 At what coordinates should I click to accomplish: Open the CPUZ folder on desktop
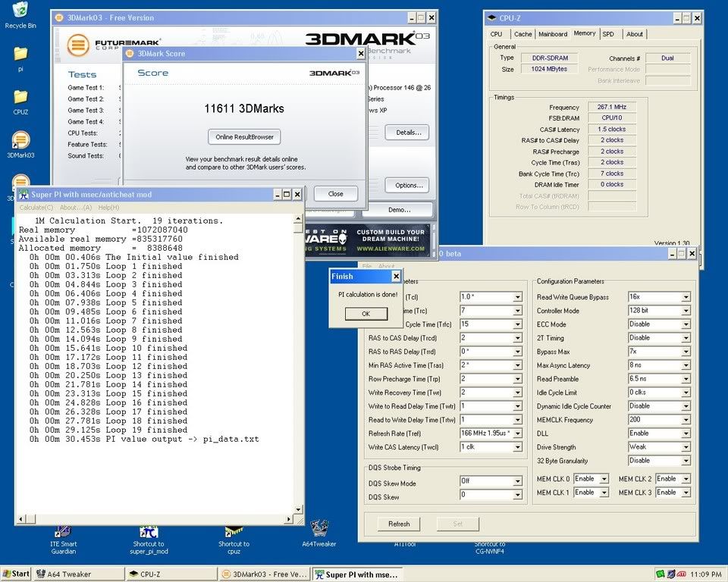click(20, 102)
